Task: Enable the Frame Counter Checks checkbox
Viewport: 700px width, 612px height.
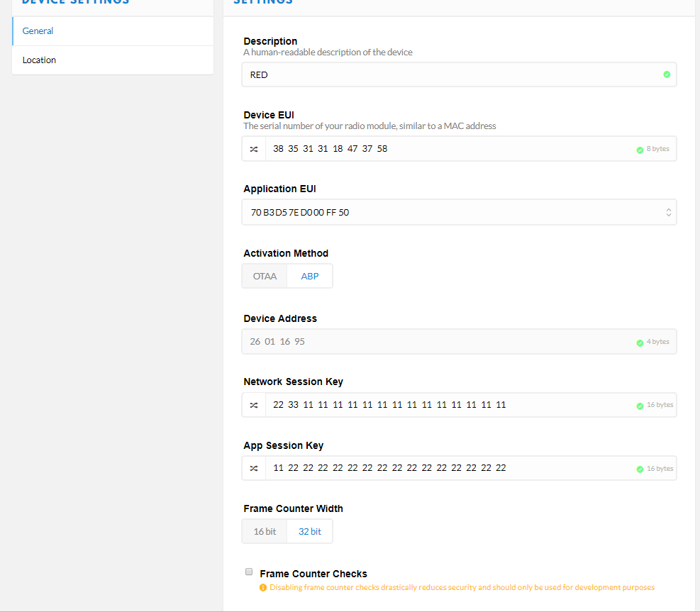Action: click(249, 572)
